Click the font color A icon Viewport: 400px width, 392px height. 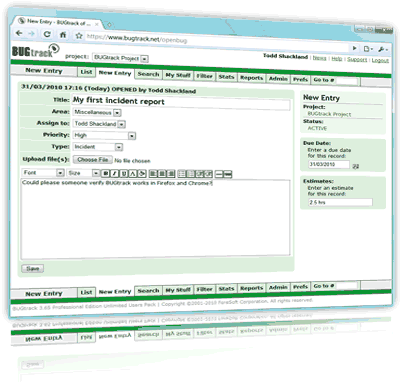tap(133, 173)
